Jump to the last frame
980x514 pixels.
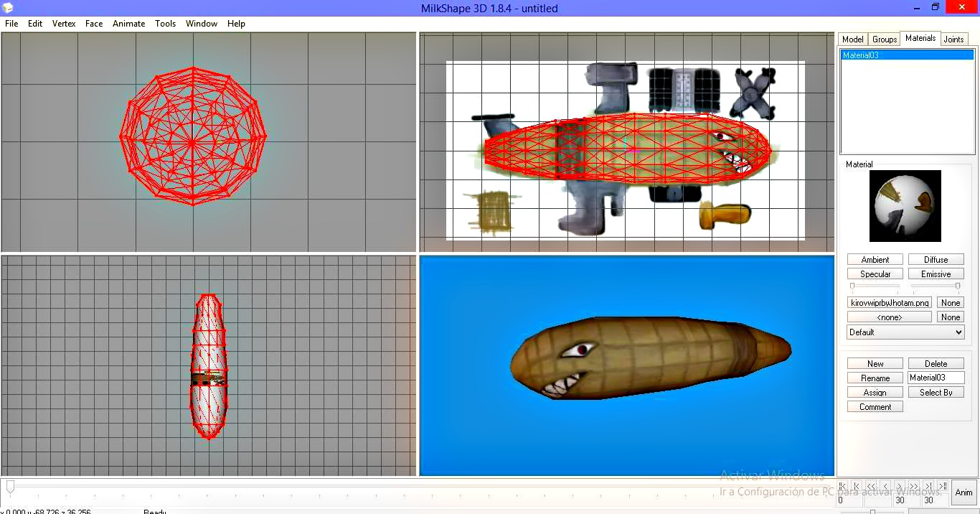(x=943, y=485)
